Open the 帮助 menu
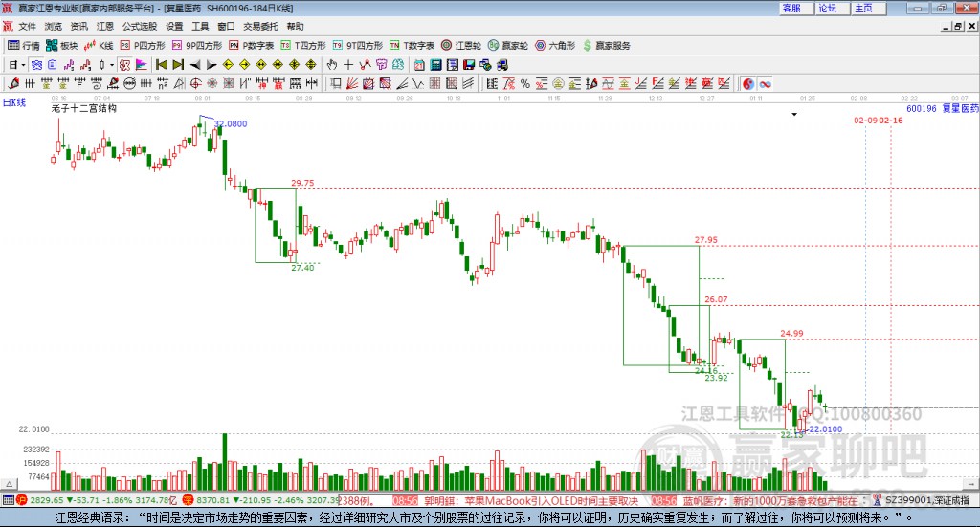This screenshot has height=527, width=980. [x=295, y=26]
